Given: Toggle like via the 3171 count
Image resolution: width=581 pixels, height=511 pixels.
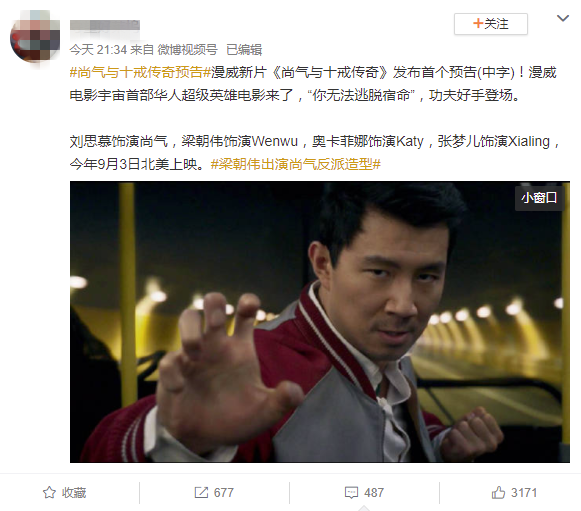Looking at the screenshot, I should pos(524,493).
